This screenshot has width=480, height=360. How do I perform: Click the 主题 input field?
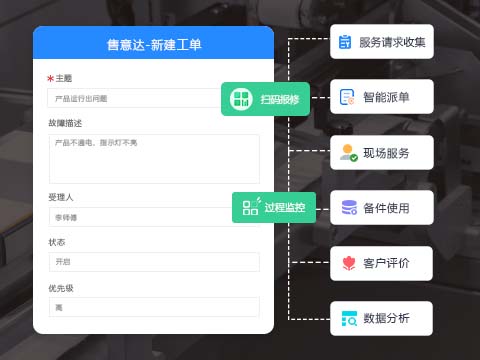[135, 98]
